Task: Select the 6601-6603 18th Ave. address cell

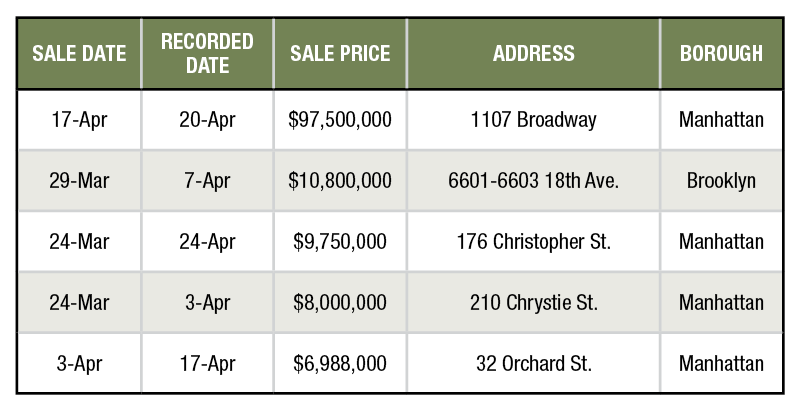Action: [x=533, y=181]
